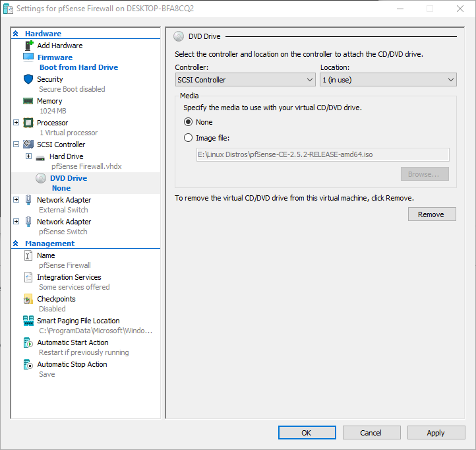Collapse the SCSI Controller node
The image size is (476, 450).
(16, 145)
